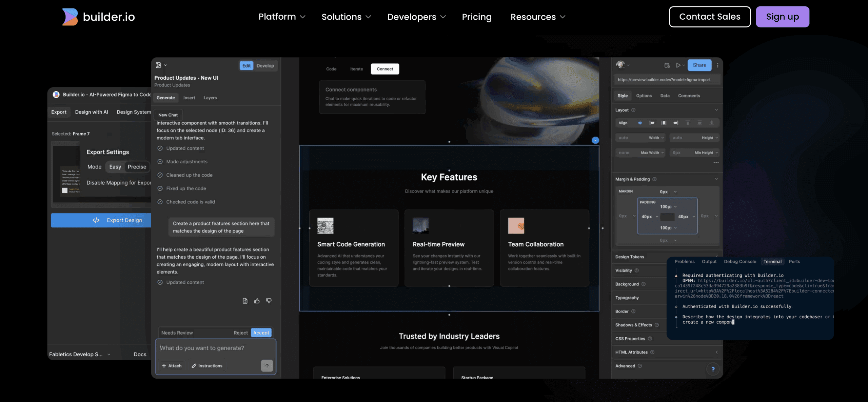Click the user avatar in the right panel

click(x=620, y=65)
